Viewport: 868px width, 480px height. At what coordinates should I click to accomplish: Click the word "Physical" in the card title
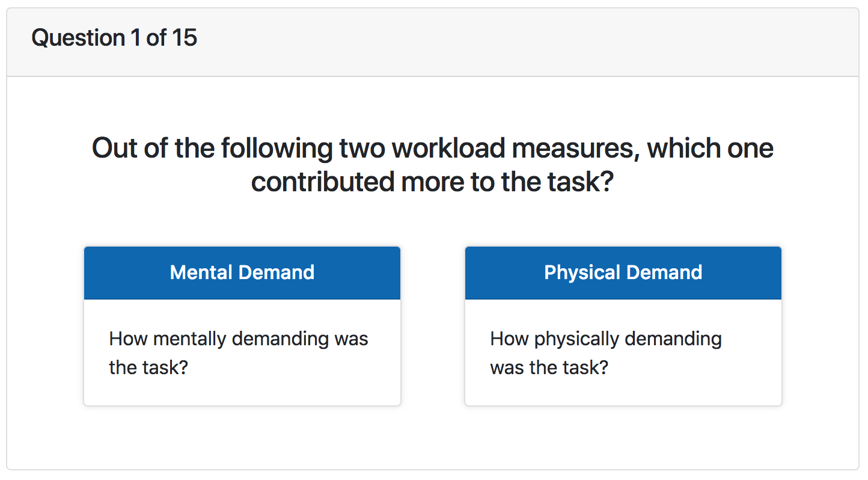(x=581, y=272)
